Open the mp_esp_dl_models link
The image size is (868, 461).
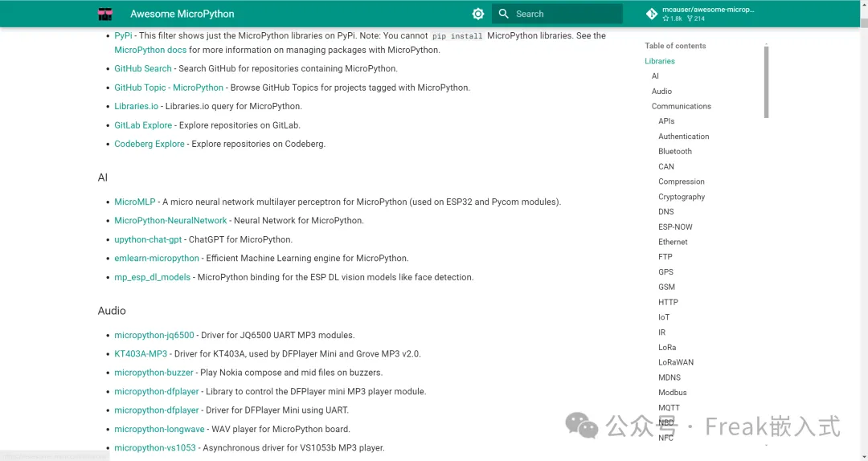[x=152, y=277]
